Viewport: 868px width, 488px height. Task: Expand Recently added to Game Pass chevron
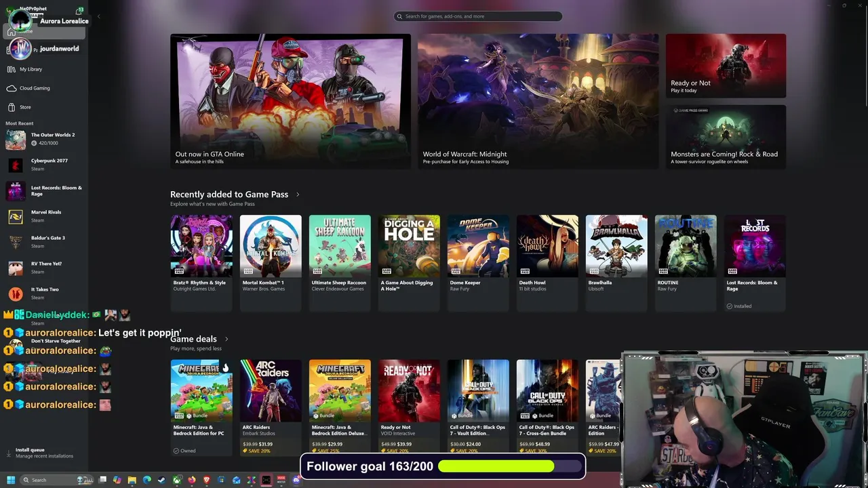click(x=297, y=195)
